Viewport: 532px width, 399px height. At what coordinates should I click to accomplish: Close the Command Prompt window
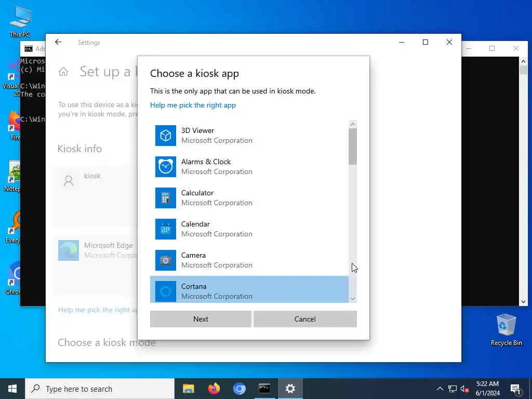point(516,48)
